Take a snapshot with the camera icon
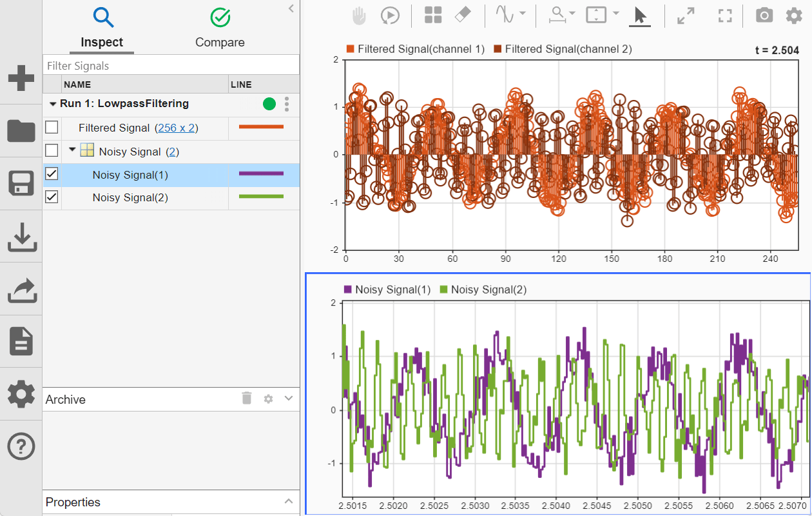Screen dimensions: 812x516 point(764,15)
